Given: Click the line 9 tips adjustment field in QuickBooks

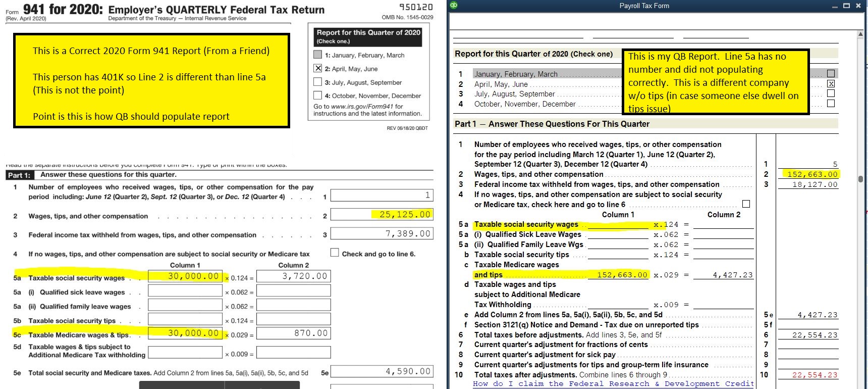Looking at the screenshot, I should [808, 365].
